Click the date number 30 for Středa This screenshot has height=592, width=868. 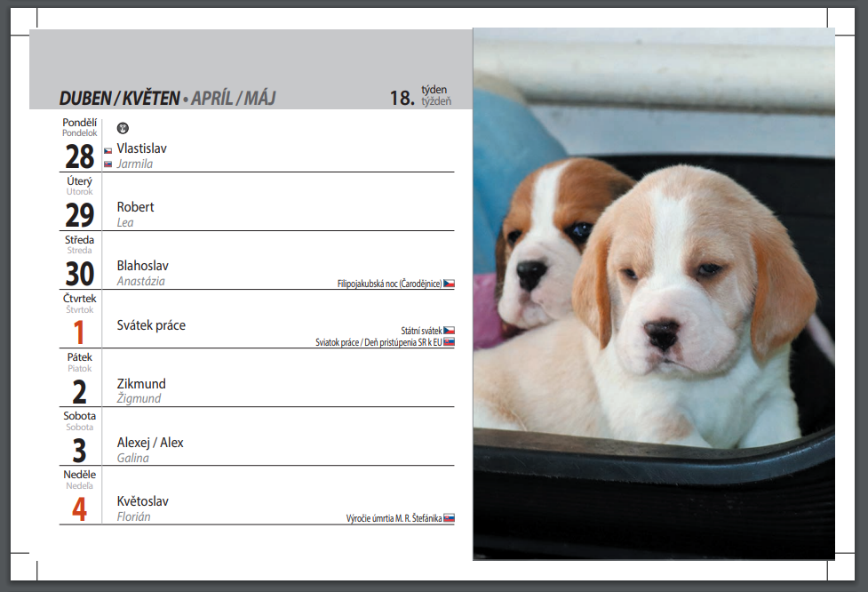pos(79,274)
